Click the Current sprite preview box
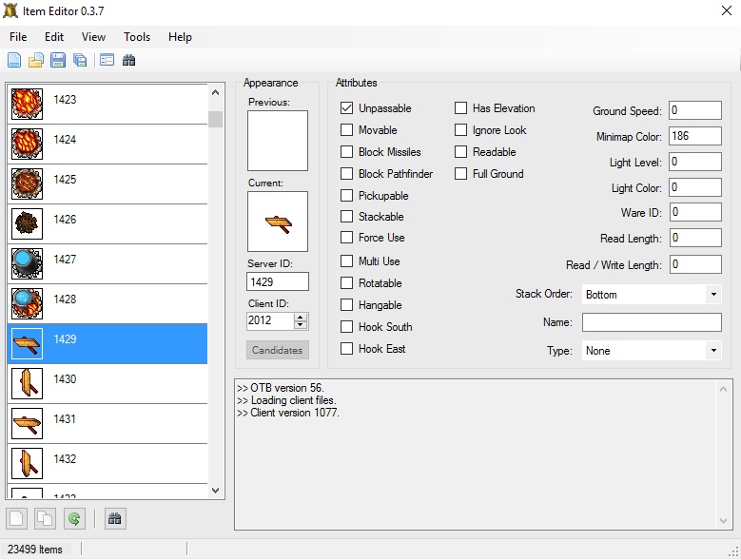The image size is (741, 560). click(x=278, y=222)
